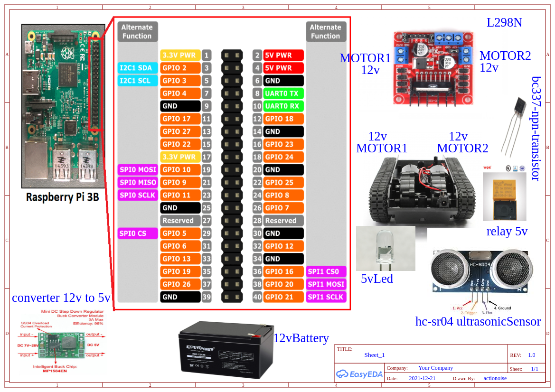Select 'Your Company' in the Company field
The height and width of the screenshot is (392, 555).
coord(436,368)
